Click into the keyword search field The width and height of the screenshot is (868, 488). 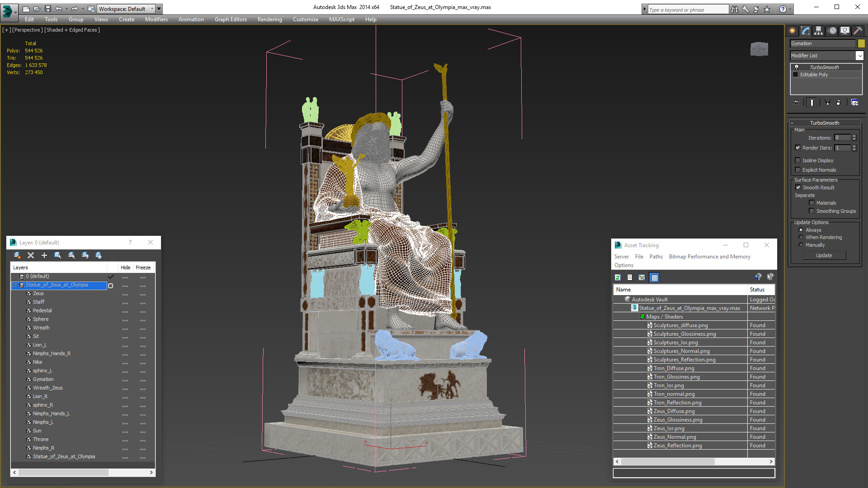(x=688, y=9)
